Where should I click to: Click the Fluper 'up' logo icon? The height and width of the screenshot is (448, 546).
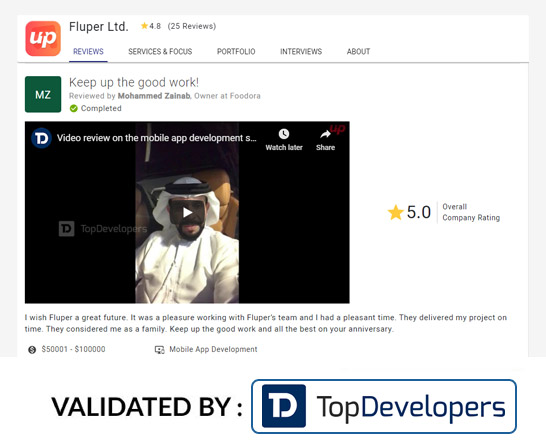[43, 39]
